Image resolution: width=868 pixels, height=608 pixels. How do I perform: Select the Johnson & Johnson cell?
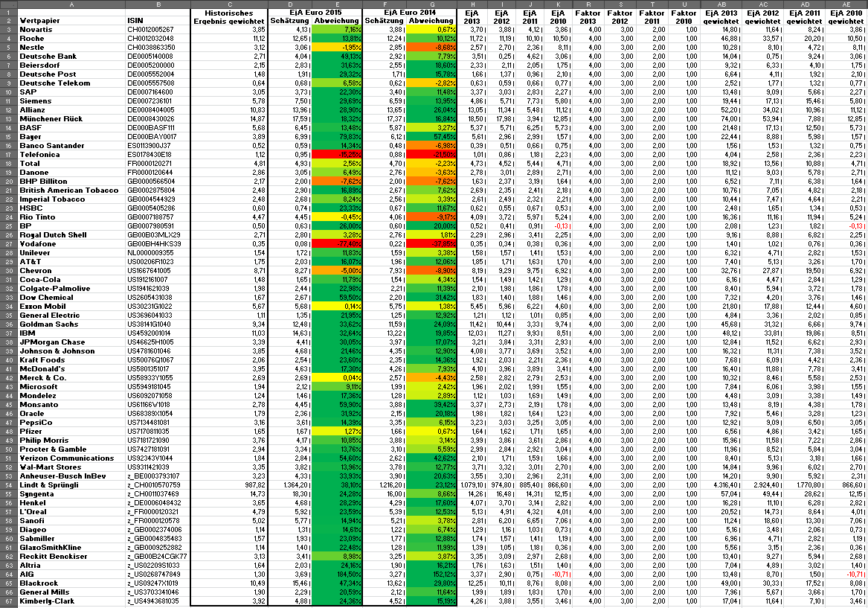click(71, 351)
